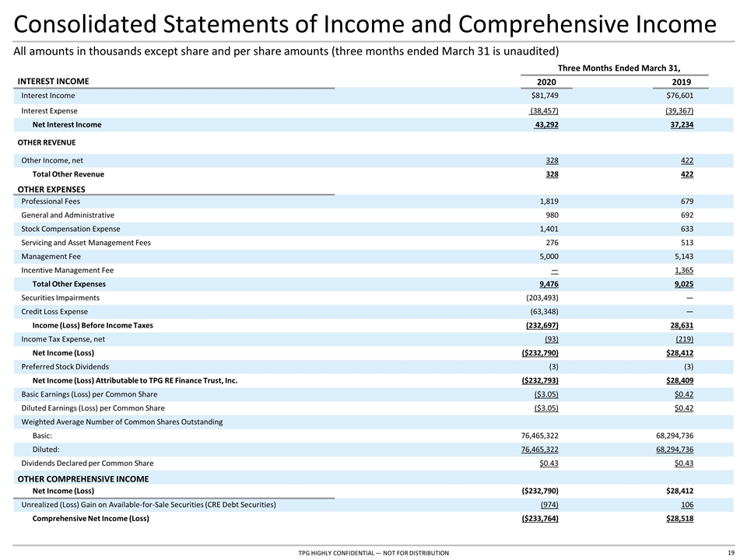Click the Stock Compensation Expense 2020 value 1,401
Image resolution: width=747 pixels, height=560 pixels.
pos(549,229)
